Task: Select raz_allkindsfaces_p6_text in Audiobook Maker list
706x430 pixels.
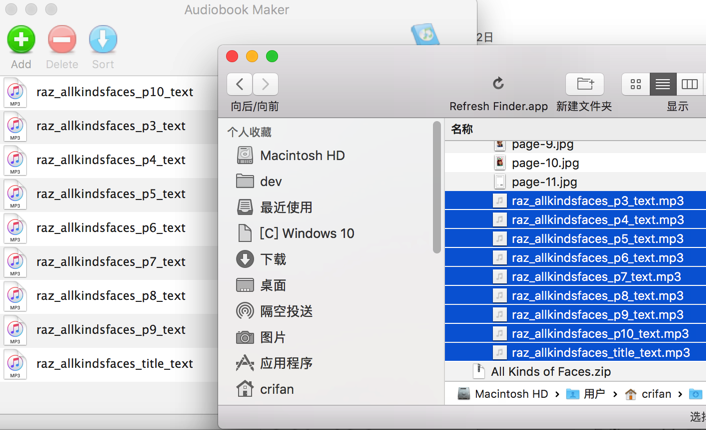Action: [109, 228]
